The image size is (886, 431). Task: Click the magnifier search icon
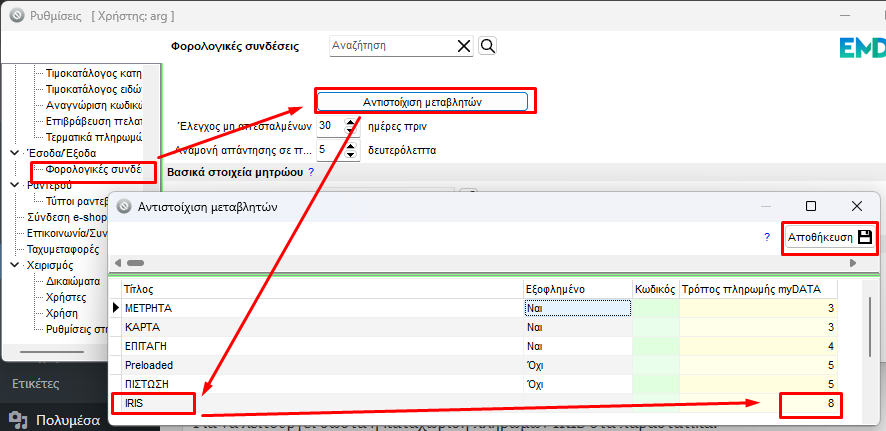click(x=488, y=46)
